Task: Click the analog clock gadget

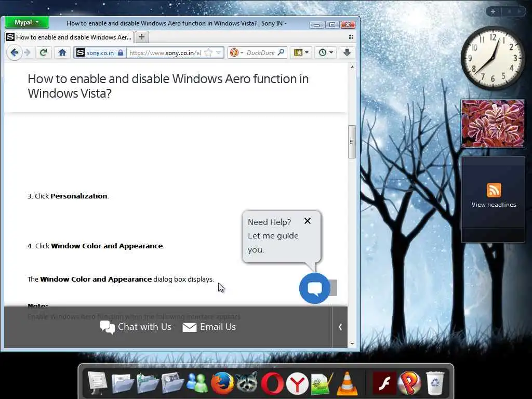Action: [493, 58]
